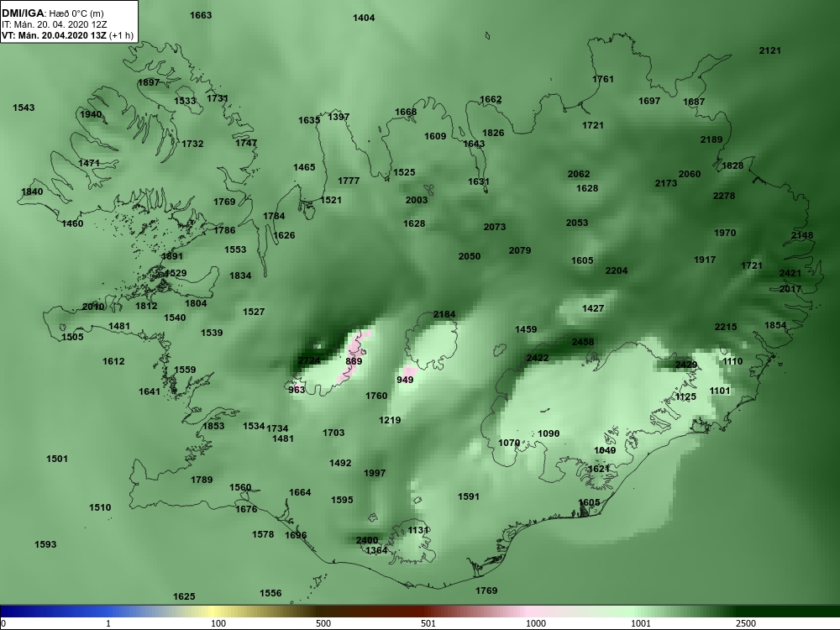The height and width of the screenshot is (630, 840).
Task: Click the map value 2148 on the east coast
Action: pos(802,235)
